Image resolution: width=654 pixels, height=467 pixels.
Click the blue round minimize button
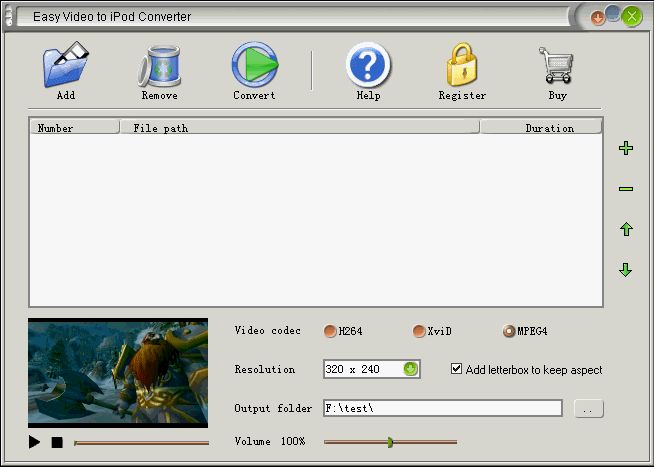point(612,13)
